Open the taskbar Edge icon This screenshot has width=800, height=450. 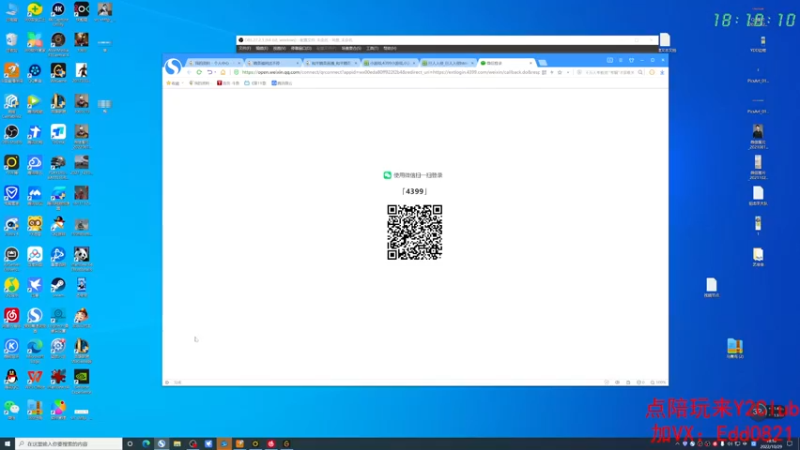tap(146, 444)
